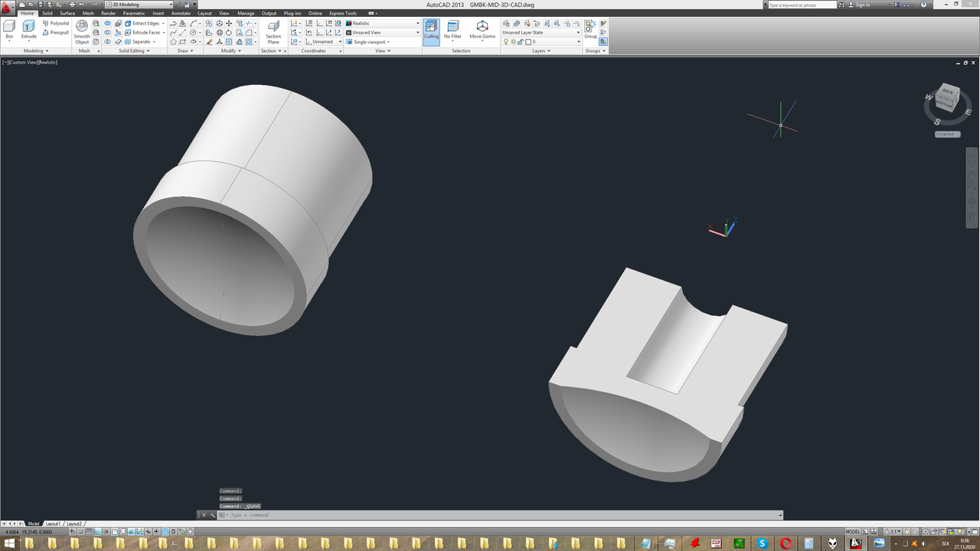The width and height of the screenshot is (980, 551).
Task: Open the Realistic visual style dropdown
Action: [x=383, y=23]
